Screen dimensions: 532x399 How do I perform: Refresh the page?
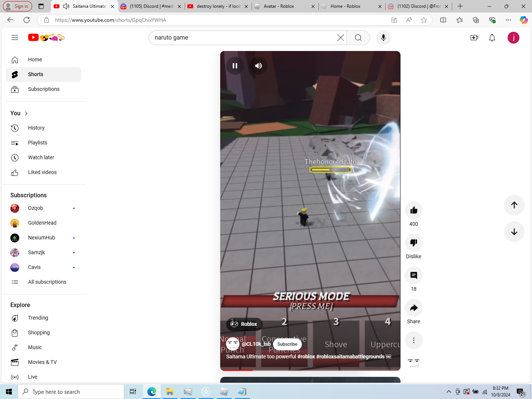pos(27,20)
